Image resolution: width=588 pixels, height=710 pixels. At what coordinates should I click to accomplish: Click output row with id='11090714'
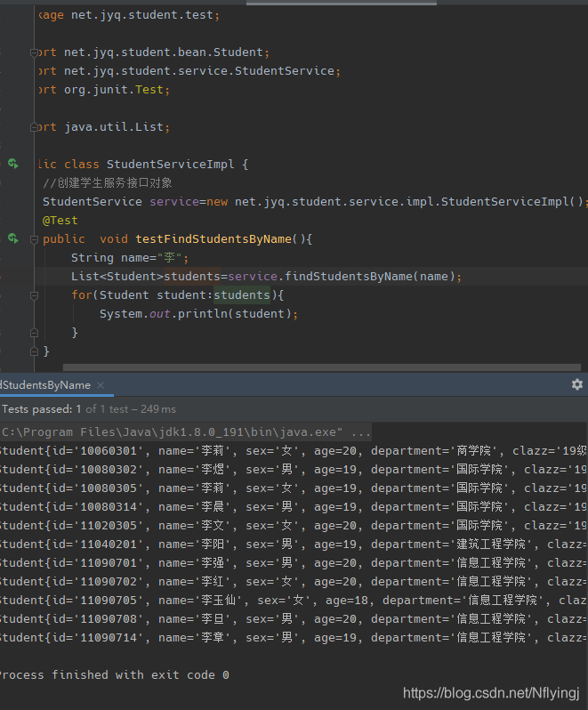(x=294, y=638)
